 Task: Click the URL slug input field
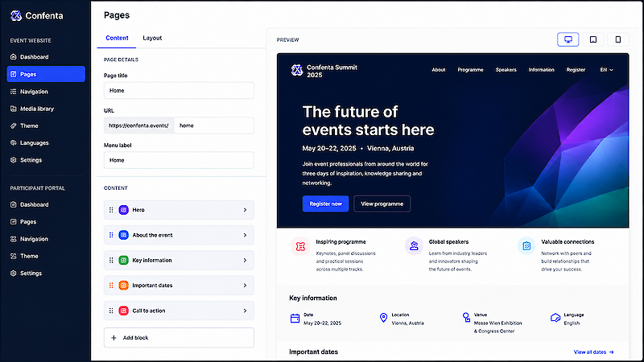pos(214,125)
